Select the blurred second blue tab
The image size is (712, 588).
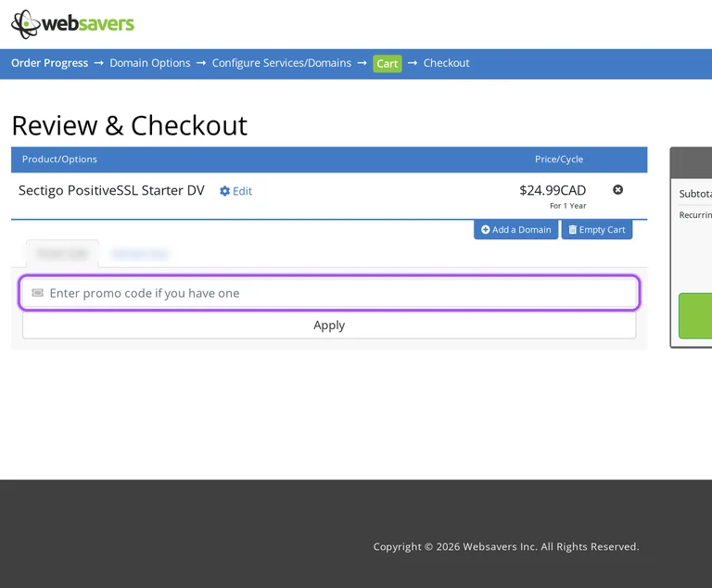pos(140,253)
